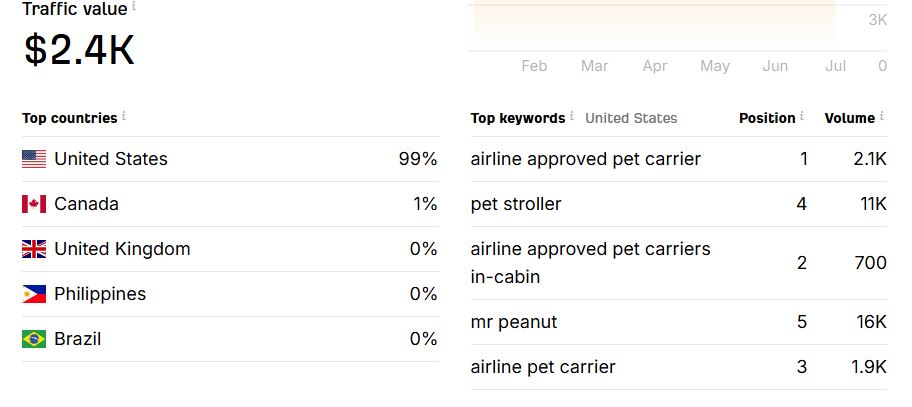
Task: Click the Canada flag icon
Action: click(x=34, y=204)
